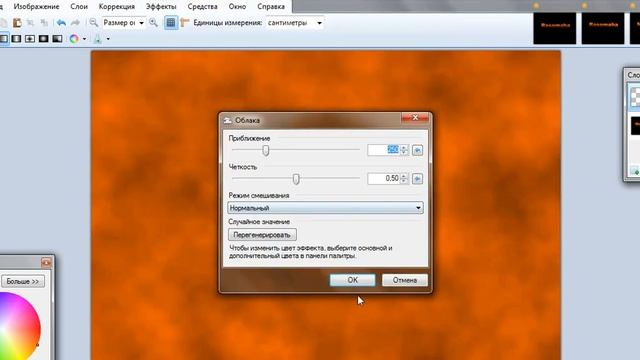Image resolution: width=640 pixels, height=360 pixels.
Task: Click the Redo arrow icon
Action: [x=76, y=23]
